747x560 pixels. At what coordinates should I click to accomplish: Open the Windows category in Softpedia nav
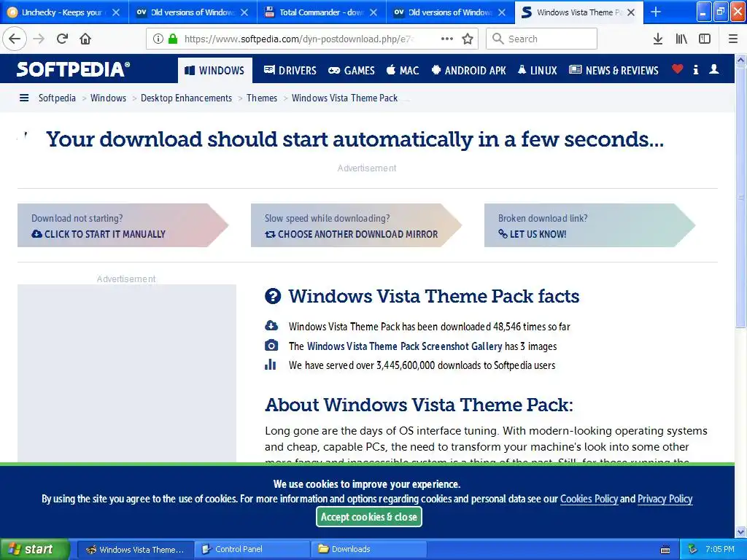tap(215, 71)
